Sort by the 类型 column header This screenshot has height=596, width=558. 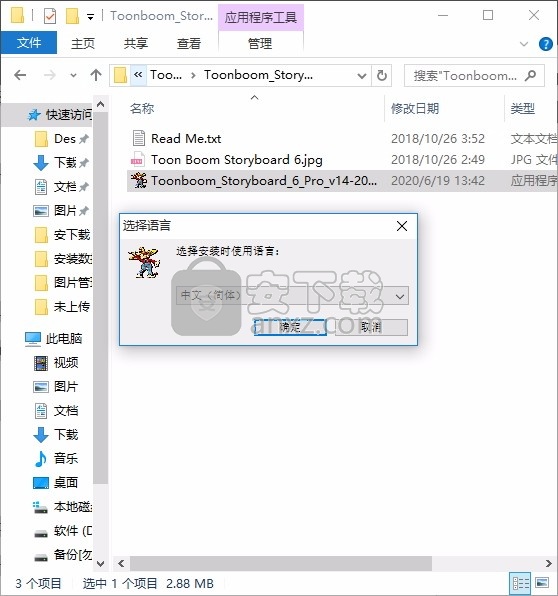click(x=523, y=109)
